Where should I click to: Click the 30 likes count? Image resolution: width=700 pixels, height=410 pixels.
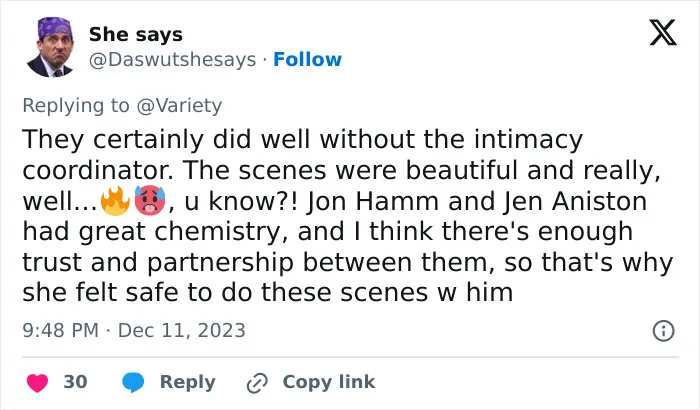[x=75, y=382]
